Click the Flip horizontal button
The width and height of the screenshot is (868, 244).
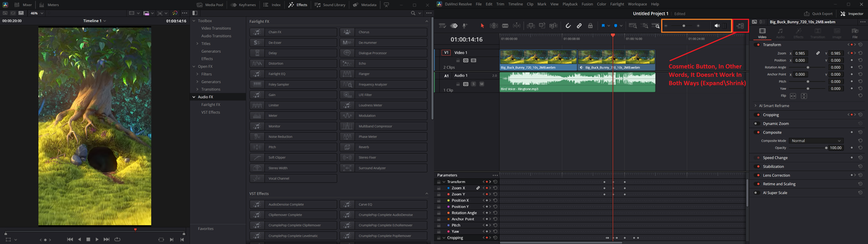tap(793, 96)
